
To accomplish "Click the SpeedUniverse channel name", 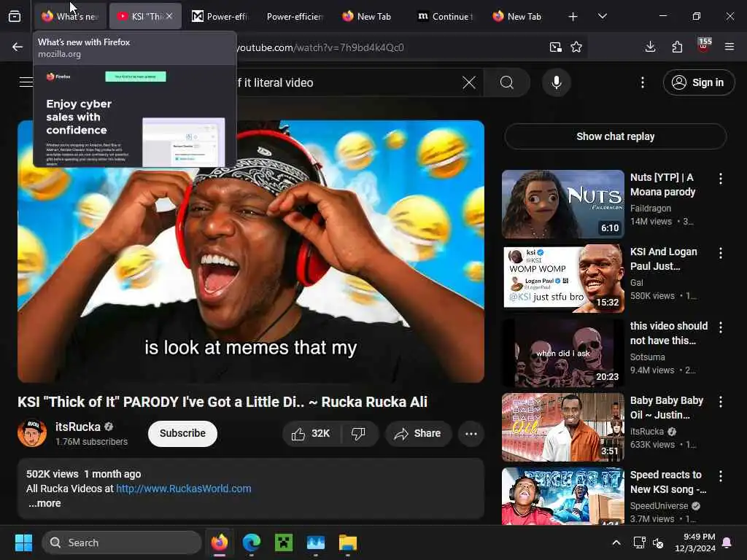I will [659, 506].
